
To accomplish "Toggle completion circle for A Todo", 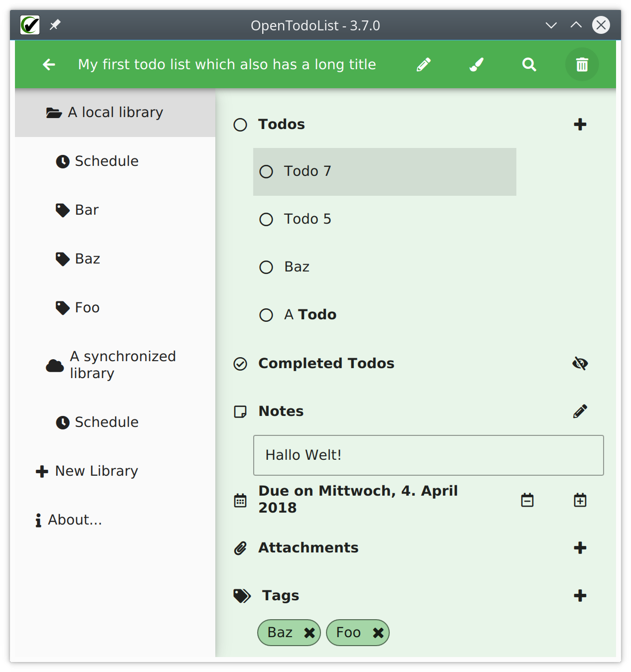I will point(266,315).
